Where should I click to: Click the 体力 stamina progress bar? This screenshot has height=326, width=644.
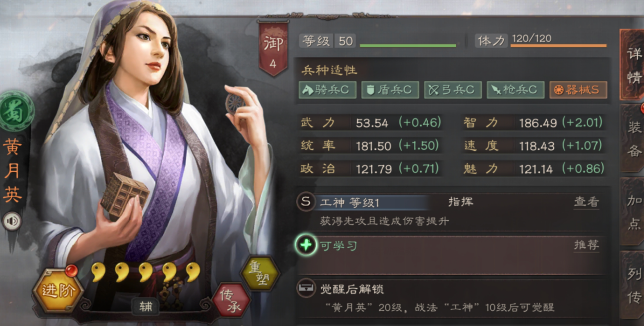click(x=558, y=46)
